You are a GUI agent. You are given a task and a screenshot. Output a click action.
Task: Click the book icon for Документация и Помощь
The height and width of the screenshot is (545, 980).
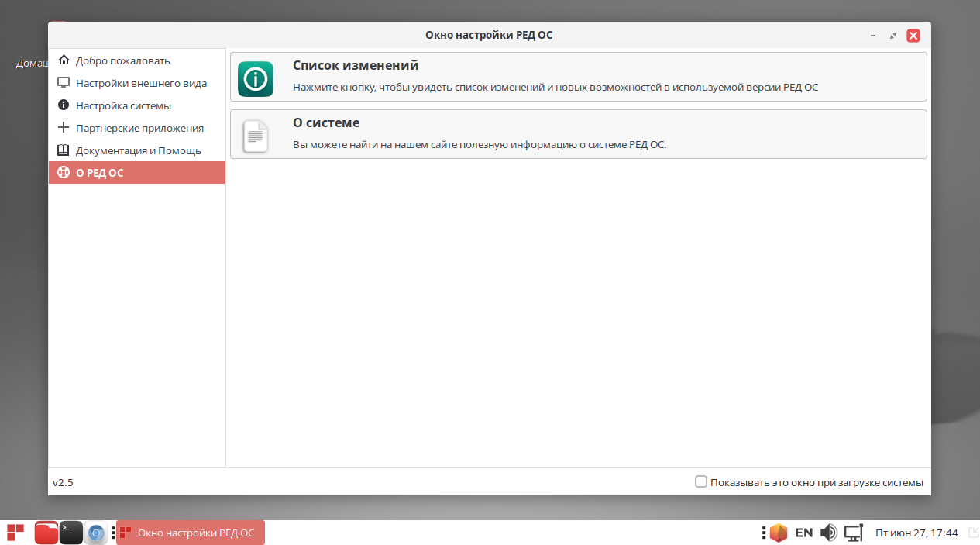[64, 150]
